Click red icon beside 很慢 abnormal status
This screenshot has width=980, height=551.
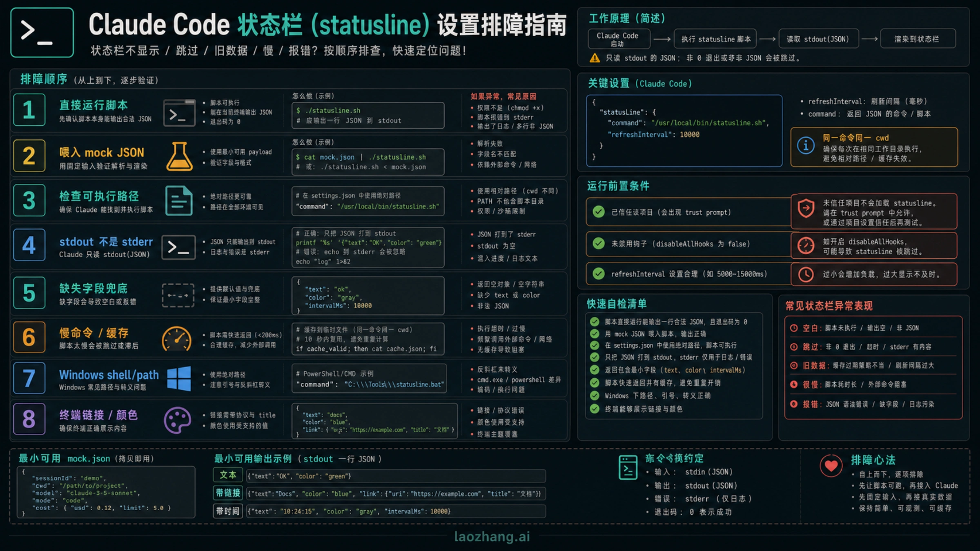794,384
